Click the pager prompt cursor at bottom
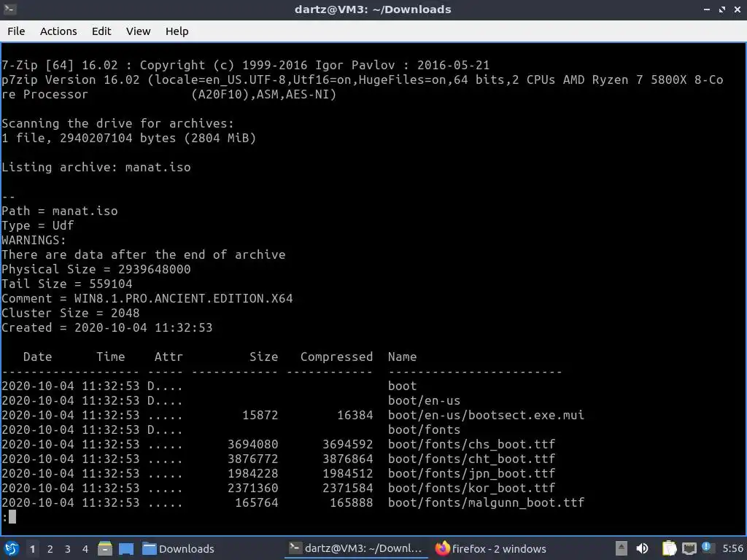Screen dimensions: 747x560 12,517
